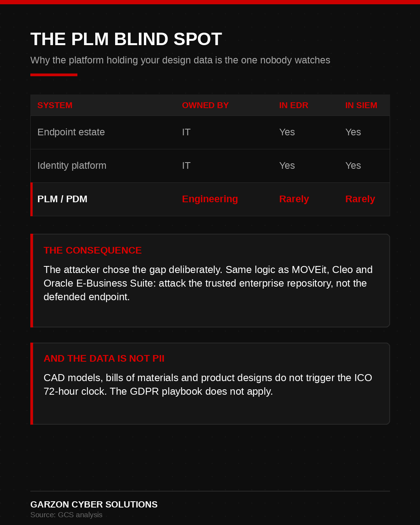
Task: Select the OWNED BY column header
Action: point(205,105)
